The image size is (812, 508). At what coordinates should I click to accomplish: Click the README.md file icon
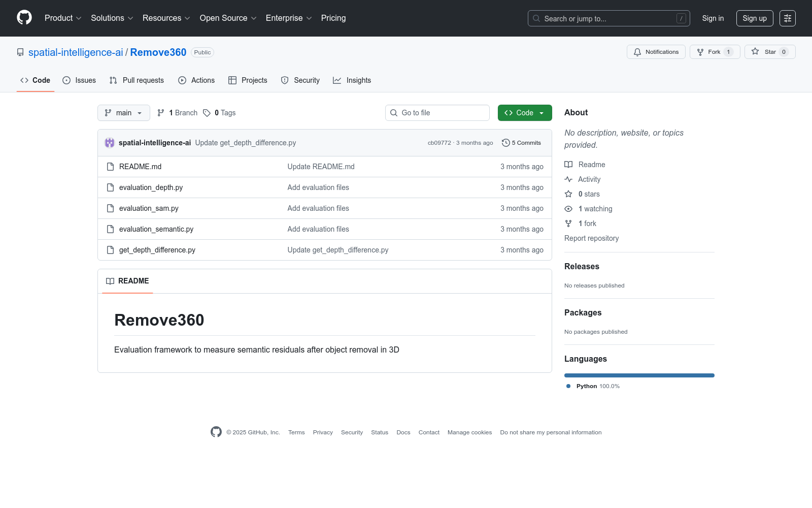(110, 167)
